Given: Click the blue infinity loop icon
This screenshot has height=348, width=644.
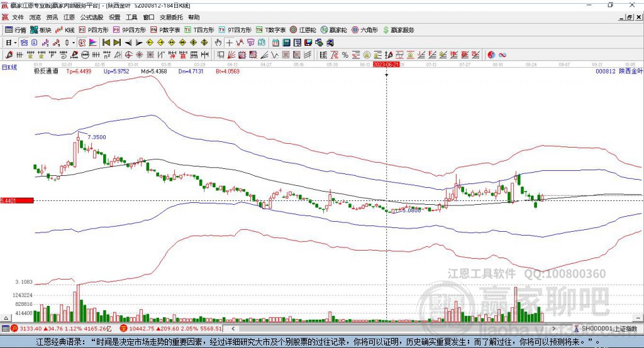Looking at the screenshot, I should pyautogui.click(x=502, y=55).
